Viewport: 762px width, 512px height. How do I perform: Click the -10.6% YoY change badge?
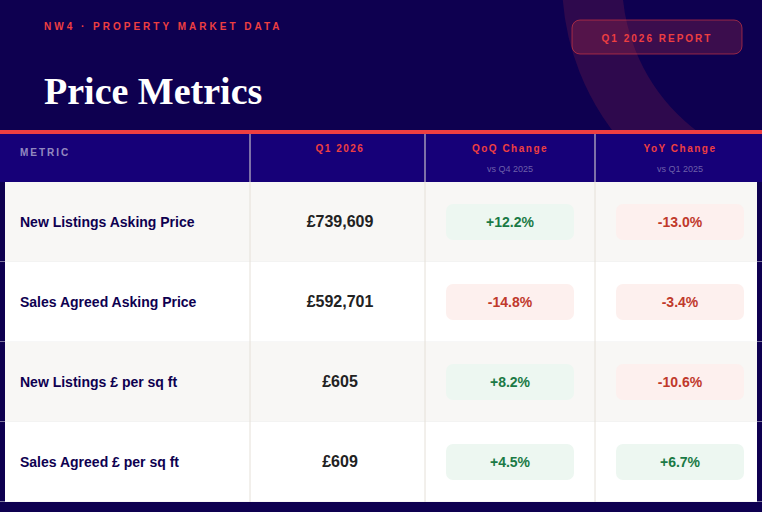coord(680,382)
